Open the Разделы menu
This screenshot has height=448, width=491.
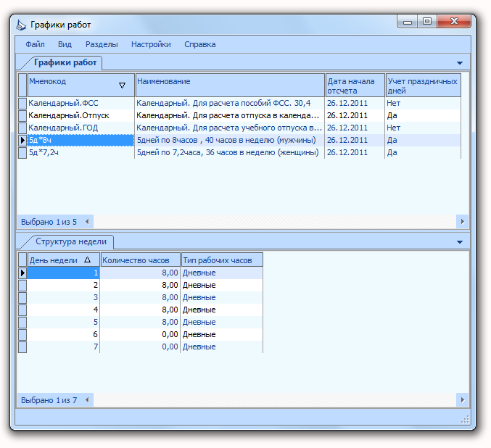(x=102, y=44)
